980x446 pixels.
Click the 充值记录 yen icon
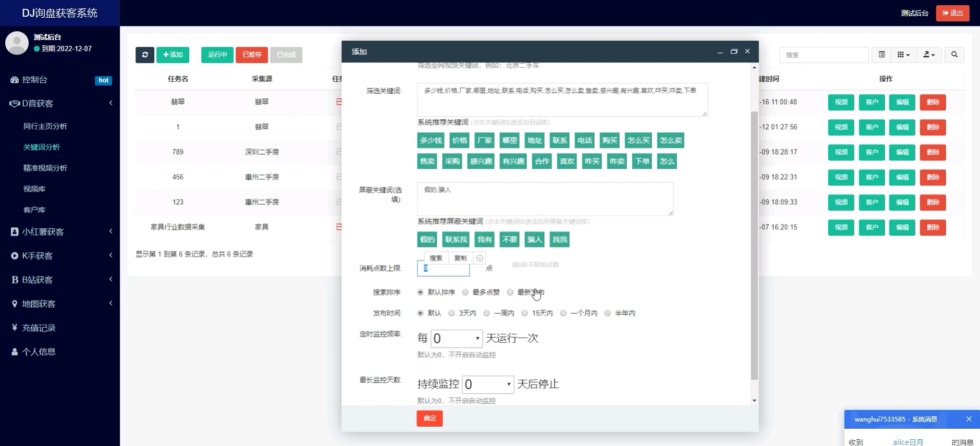[15, 328]
